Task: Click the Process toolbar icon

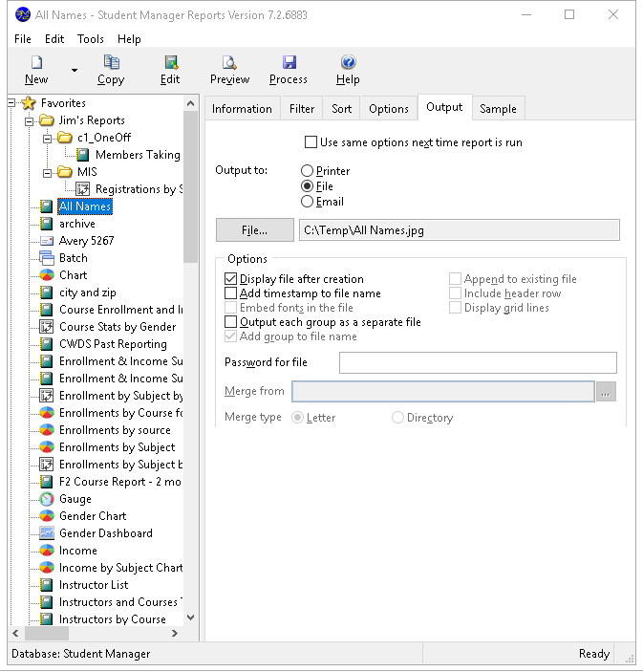Action: (x=289, y=62)
